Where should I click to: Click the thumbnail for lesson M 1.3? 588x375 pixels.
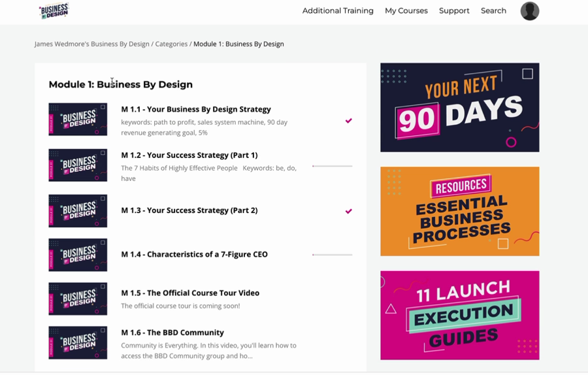point(78,211)
